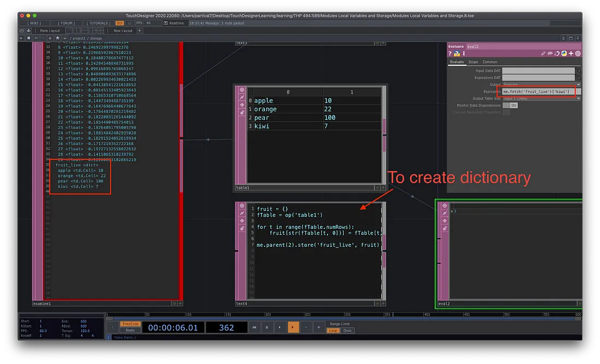Screen dimensions: 600x364
Task: Select the Beats timeline mode button
Action: pyautogui.click(x=130, y=331)
